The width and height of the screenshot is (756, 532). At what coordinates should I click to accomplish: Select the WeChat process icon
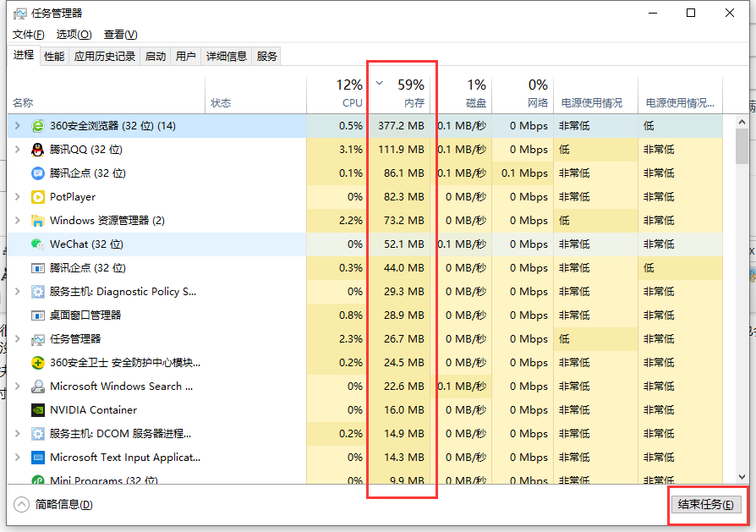(37, 244)
